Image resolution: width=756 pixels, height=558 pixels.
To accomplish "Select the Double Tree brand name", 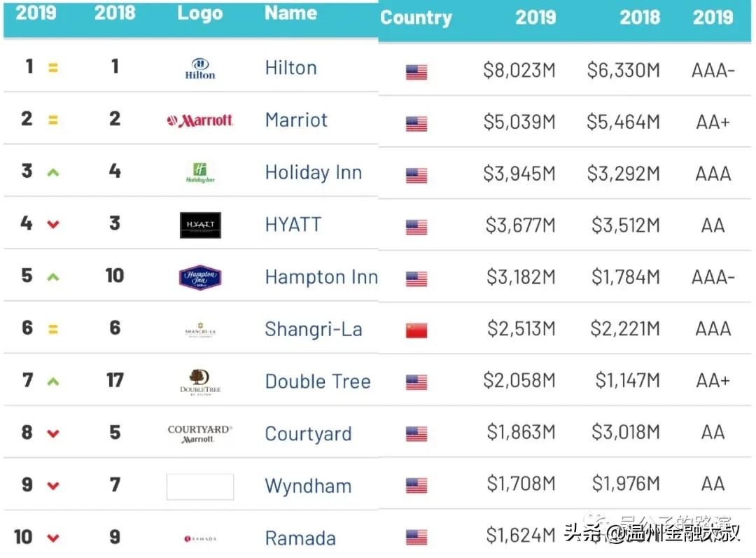I will [317, 382].
